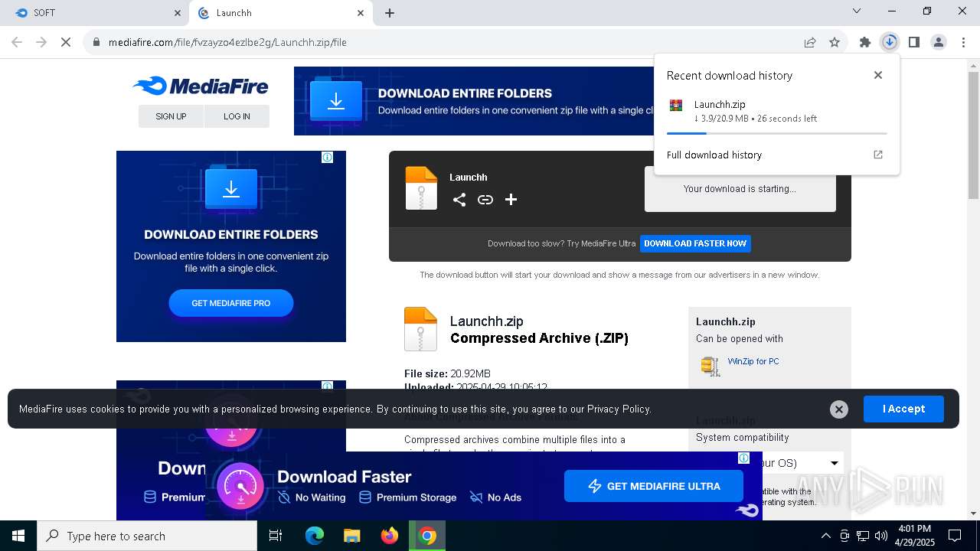Screen dimensions: 980x551
Task: Click the Launchh zip file icon in dark panel
Action: (x=421, y=188)
